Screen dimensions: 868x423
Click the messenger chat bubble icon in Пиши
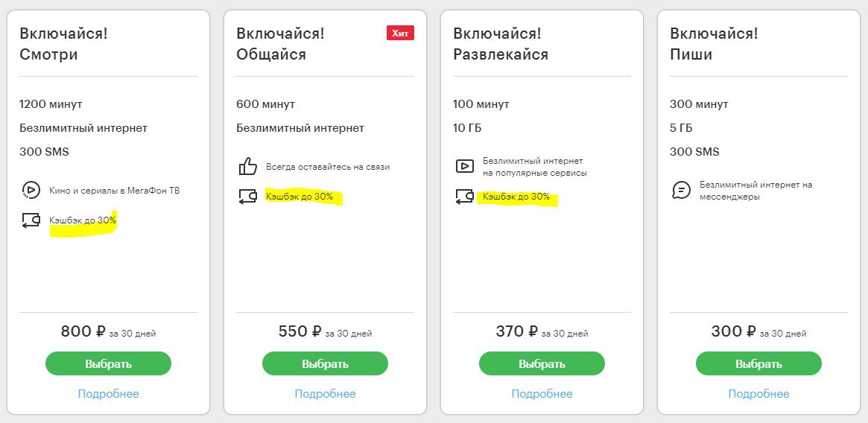[682, 190]
